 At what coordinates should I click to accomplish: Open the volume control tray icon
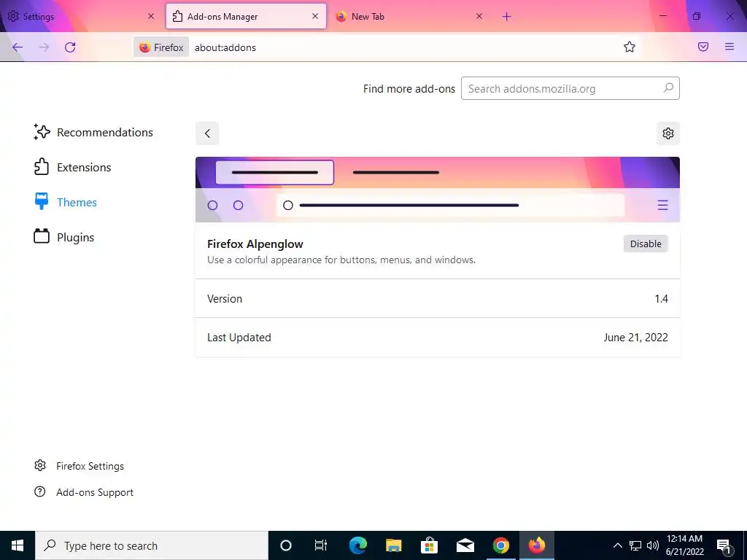[x=653, y=545]
